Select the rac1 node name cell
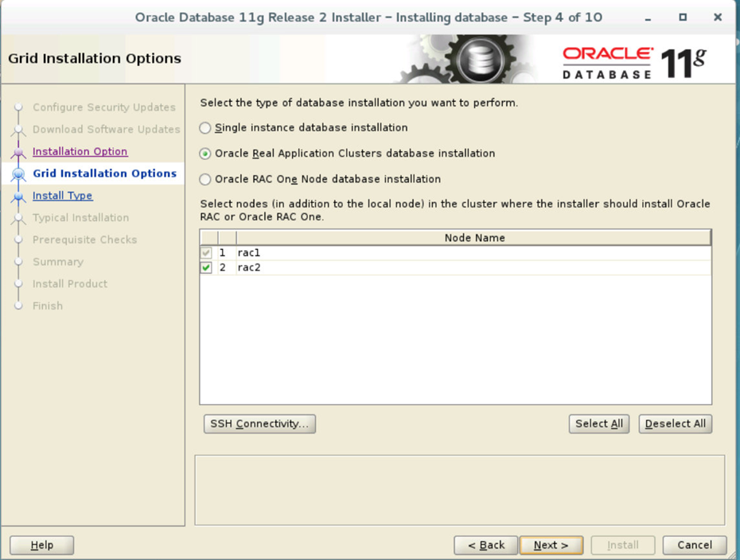Viewport: 740px width, 560px height. (x=473, y=253)
